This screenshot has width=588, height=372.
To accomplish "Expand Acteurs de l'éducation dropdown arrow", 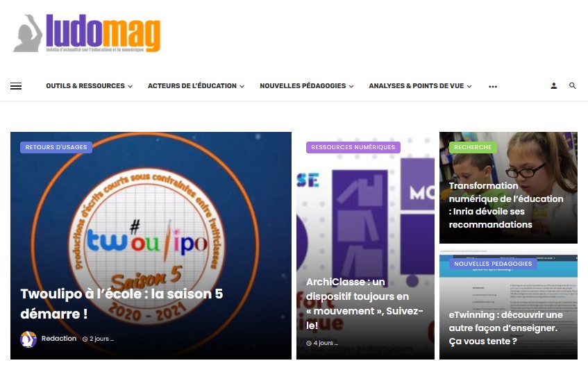I will pos(242,86).
